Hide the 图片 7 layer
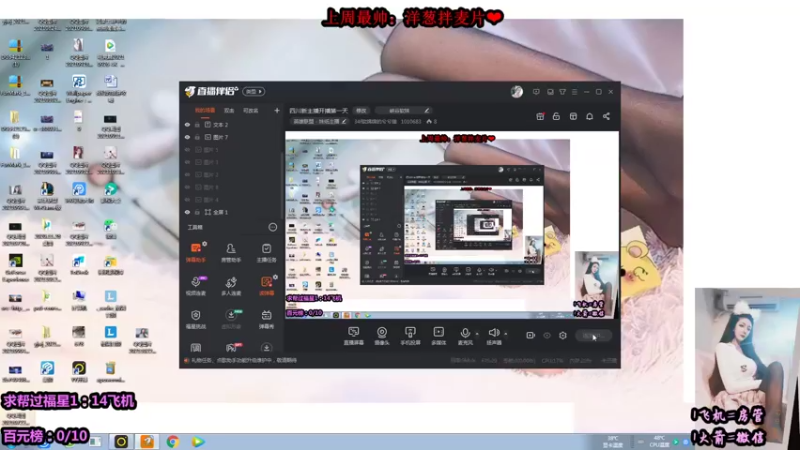The height and width of the screenshot is (450, 800). 187,137
